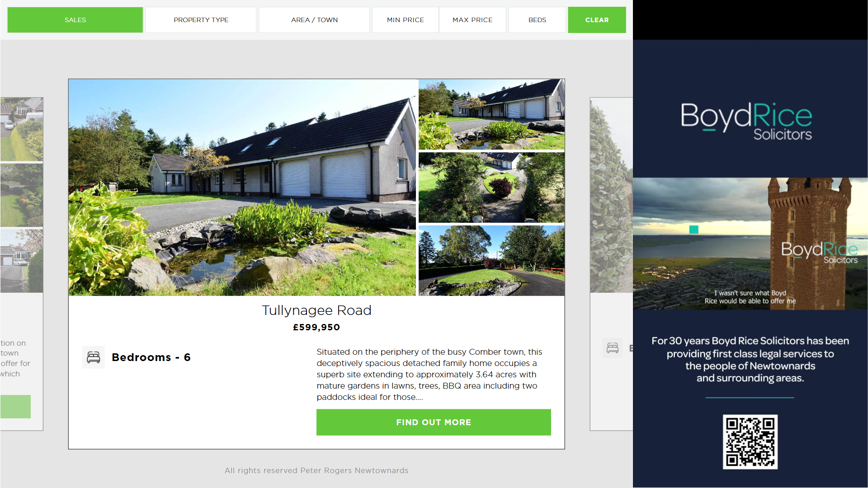
Task: Click the Boyd Rice Solicitors logo at top
Action: coord(746,121)
